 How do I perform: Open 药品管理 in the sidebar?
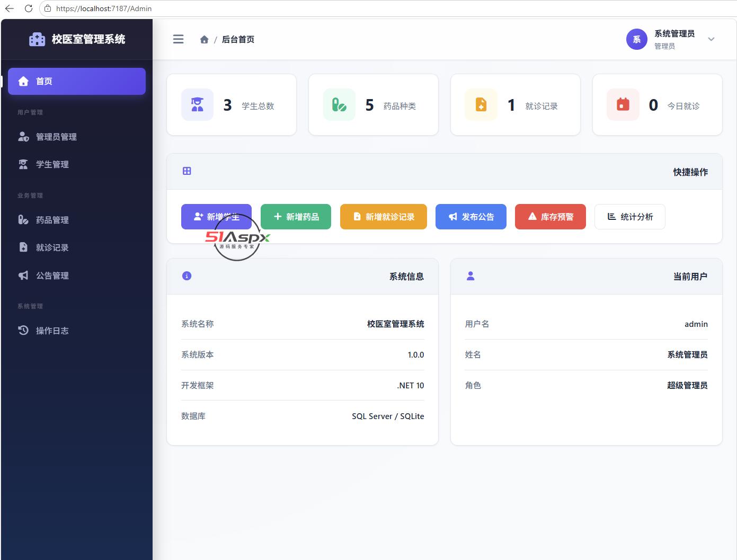pyautogui.click(x=77, y=220)
